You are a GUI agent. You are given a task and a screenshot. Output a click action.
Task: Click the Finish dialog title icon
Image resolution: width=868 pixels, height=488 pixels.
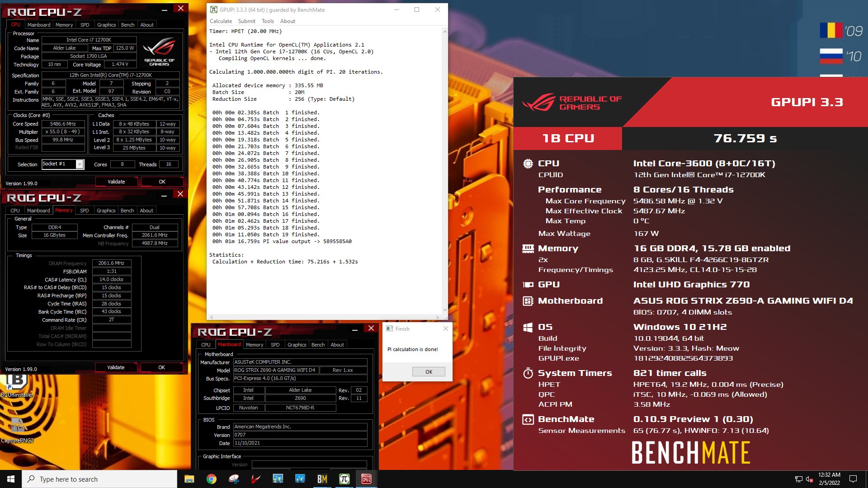pos(390,328)
